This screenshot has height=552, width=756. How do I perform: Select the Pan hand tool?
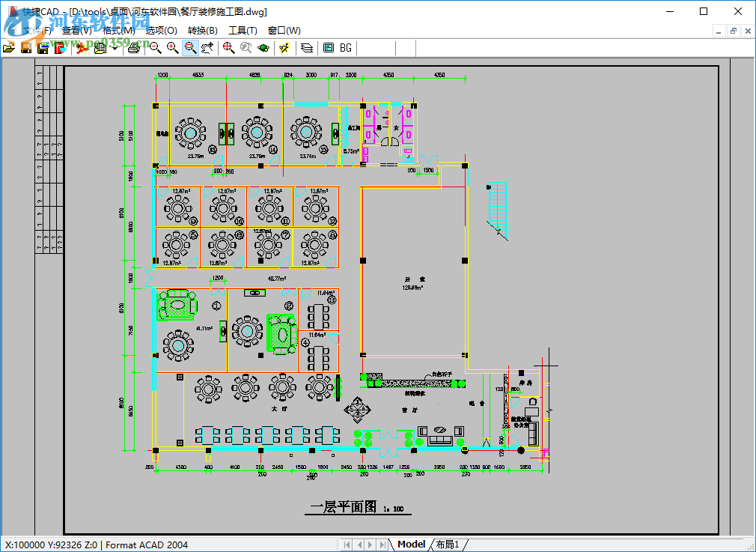point(207,48)
